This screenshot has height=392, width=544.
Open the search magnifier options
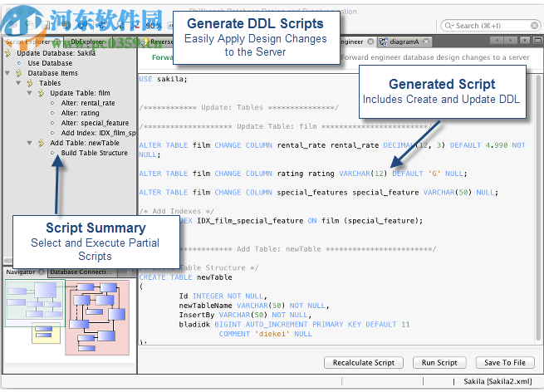(449, 26)
